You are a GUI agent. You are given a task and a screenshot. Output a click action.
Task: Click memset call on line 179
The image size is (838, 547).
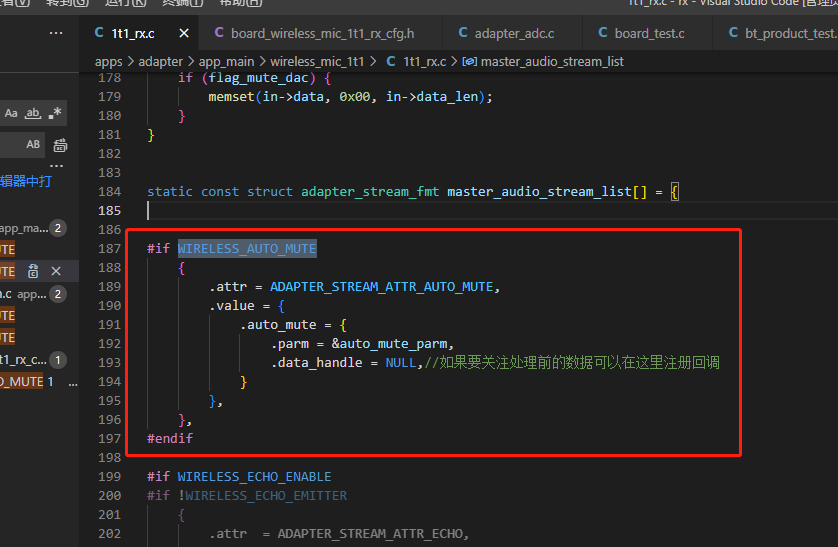click(x=231, y=97)
